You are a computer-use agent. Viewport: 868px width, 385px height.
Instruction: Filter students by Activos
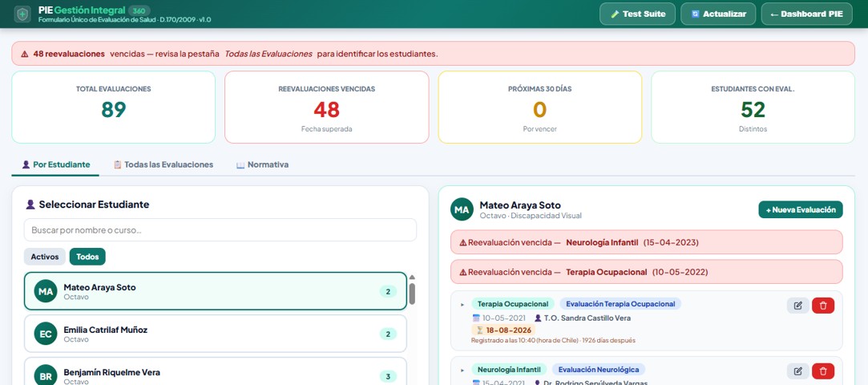click(44, 257)
